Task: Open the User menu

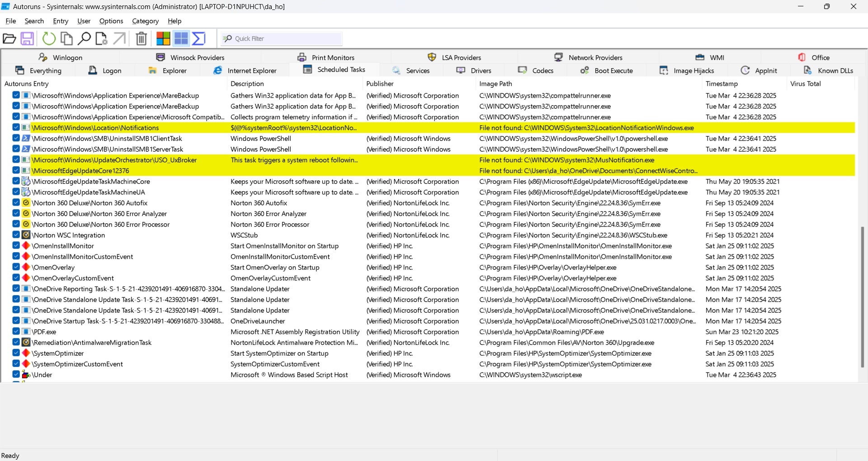Action: 84,21
